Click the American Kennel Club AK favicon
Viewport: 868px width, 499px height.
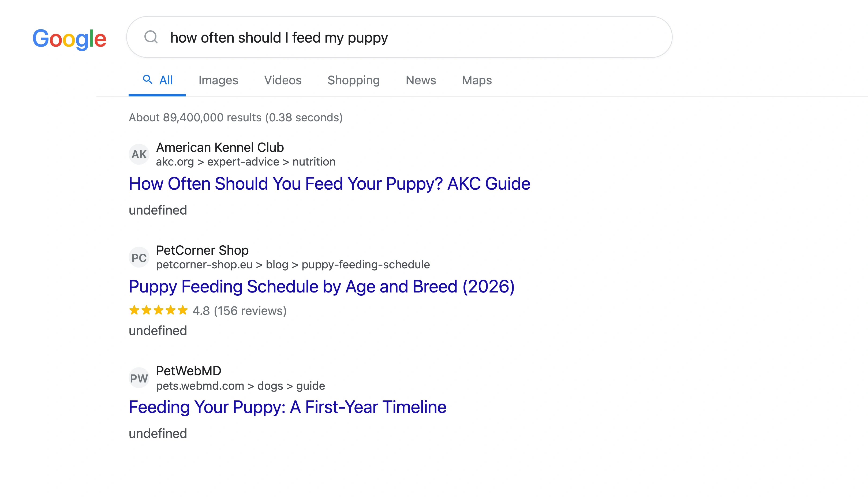(139, 154)
